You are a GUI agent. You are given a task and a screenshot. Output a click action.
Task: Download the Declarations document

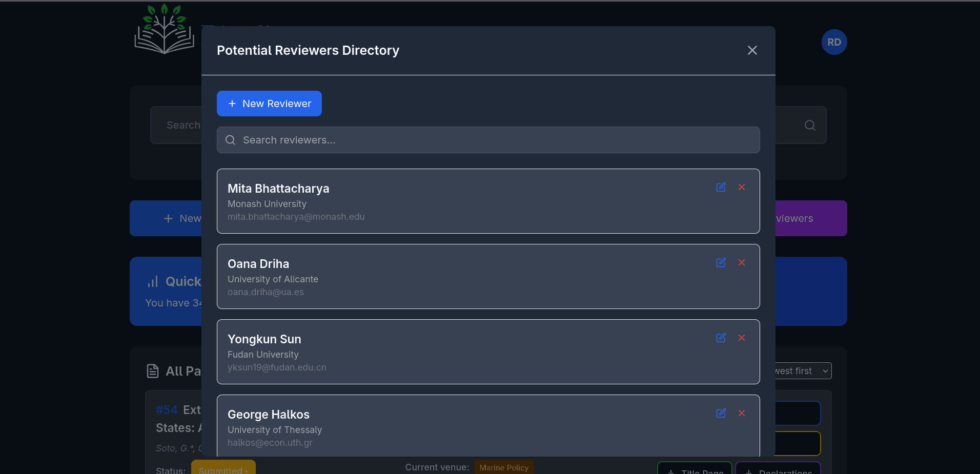(x=778, y=470)
